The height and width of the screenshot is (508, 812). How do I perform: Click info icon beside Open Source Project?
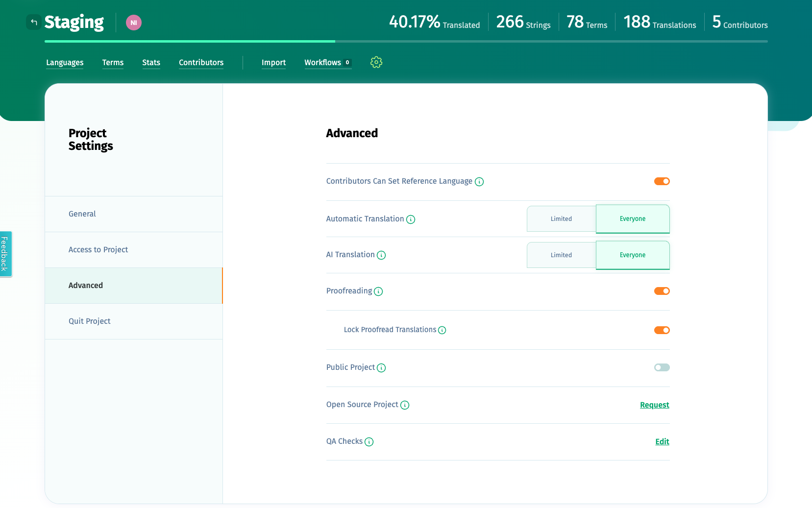pos(405,405)
